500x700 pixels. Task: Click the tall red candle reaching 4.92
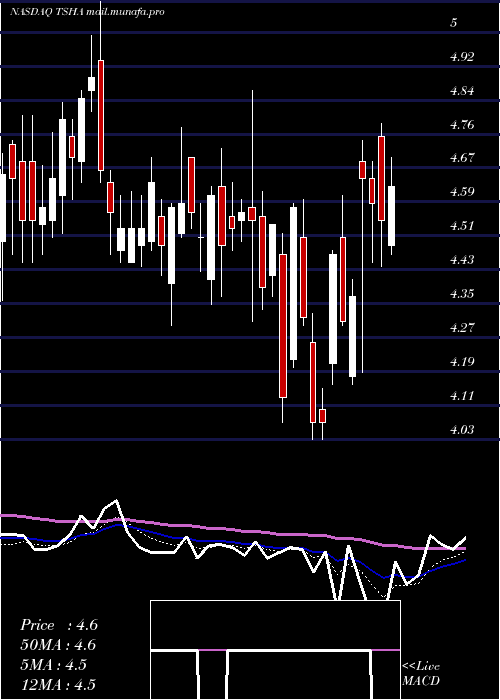point(101,115)
